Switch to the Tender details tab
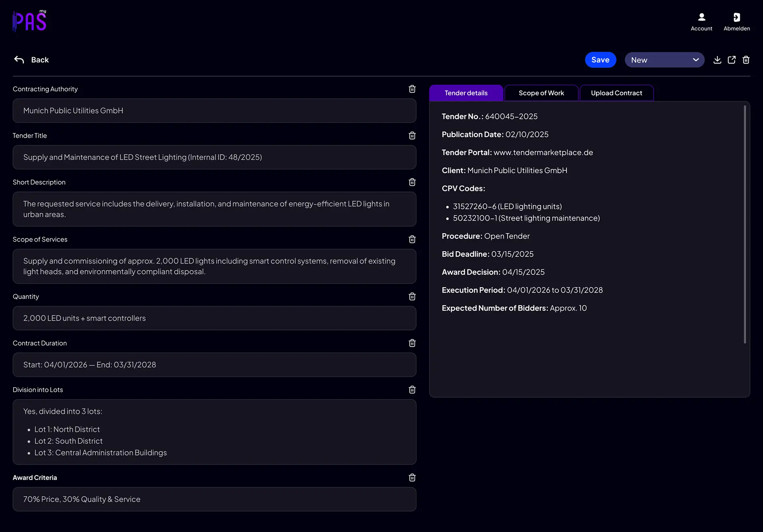The height and width of the screenshot is (532, 763). [x=466, y=93]
